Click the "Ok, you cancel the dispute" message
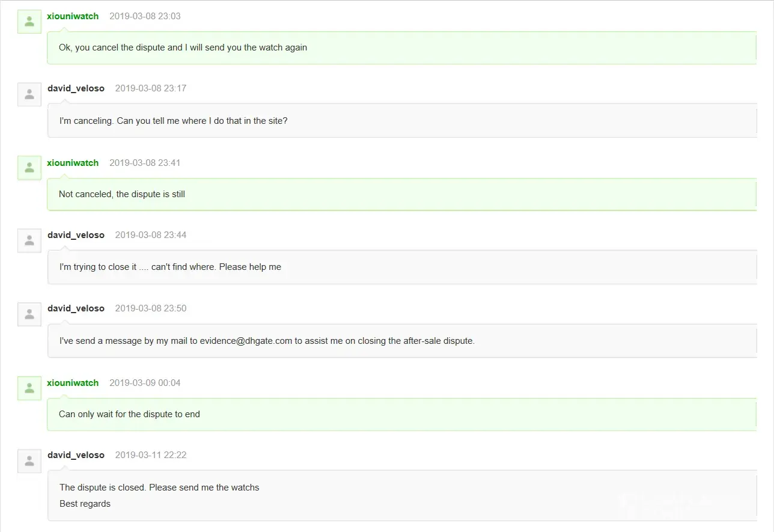 pos(183,47)
